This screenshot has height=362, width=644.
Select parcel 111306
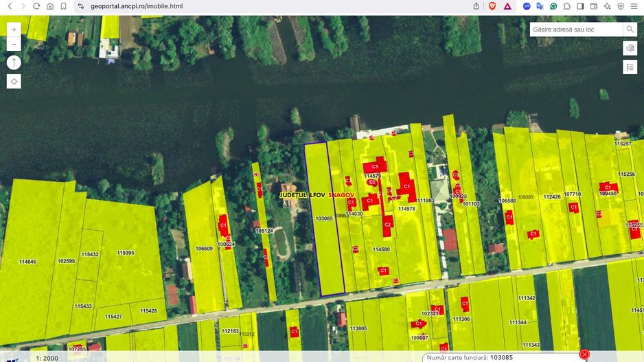pos(461,319)
